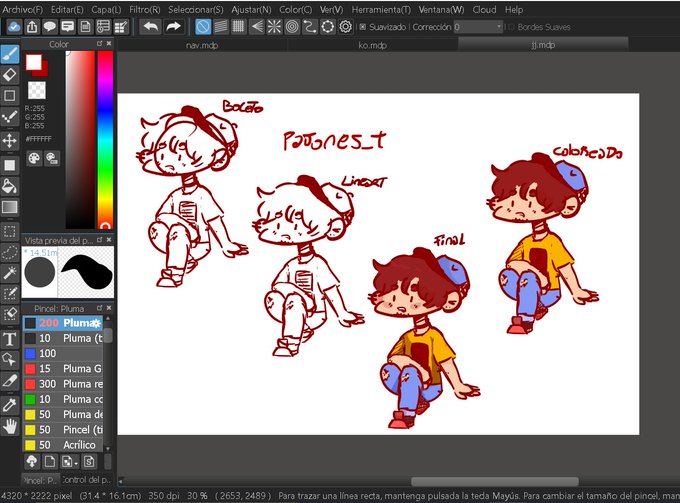Switch to the jj.mdp tab

(x=543, y=45)
